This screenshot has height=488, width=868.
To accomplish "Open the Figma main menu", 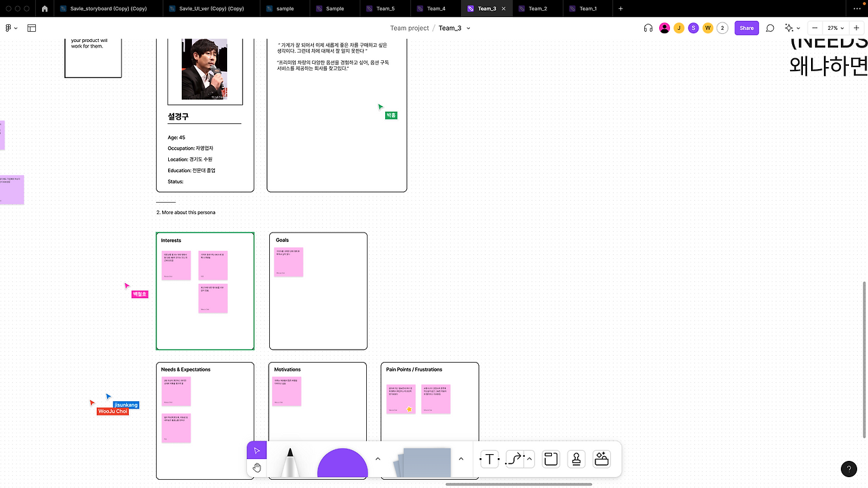I will (8, 28).
